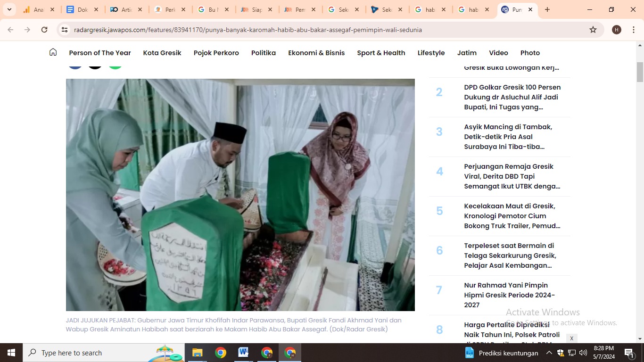Image resolution: width=644 pixels, height=362 pixels.
Task: Navigate back to the previous page
Action: point(10,29)
